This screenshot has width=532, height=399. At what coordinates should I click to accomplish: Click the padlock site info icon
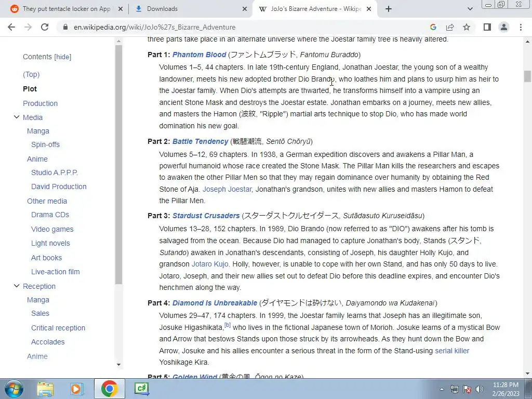point(65,27)
